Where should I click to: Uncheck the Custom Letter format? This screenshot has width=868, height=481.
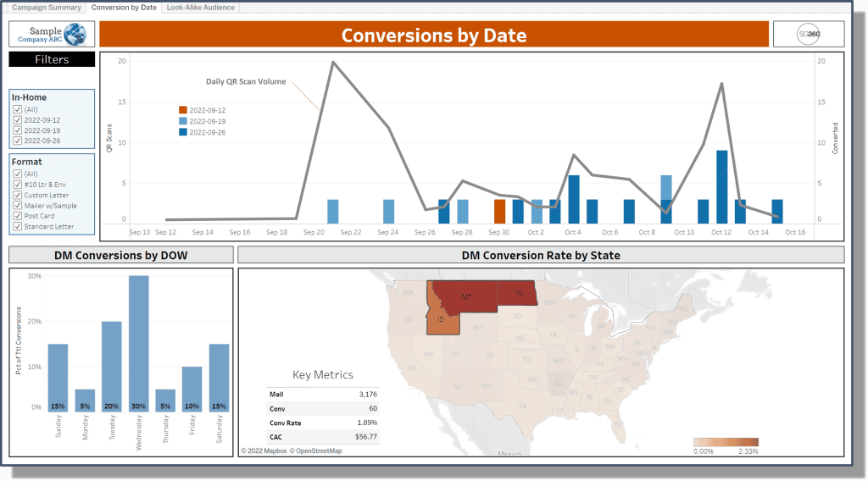point(18,195)
